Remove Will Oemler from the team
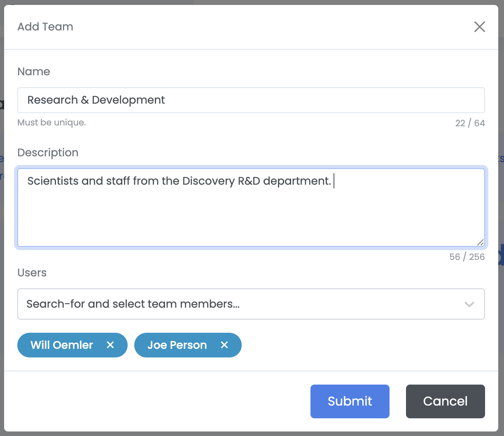 (x=110, y=345)
